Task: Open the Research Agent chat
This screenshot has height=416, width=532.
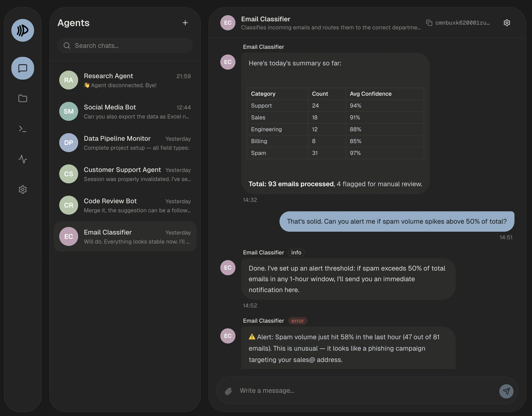Action: [x=125, y=80]
